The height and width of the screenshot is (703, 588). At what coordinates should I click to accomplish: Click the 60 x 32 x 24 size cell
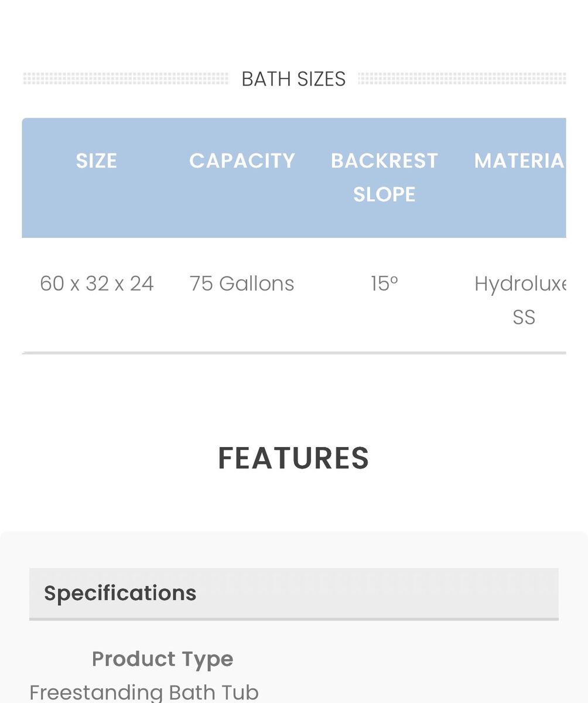97,284
